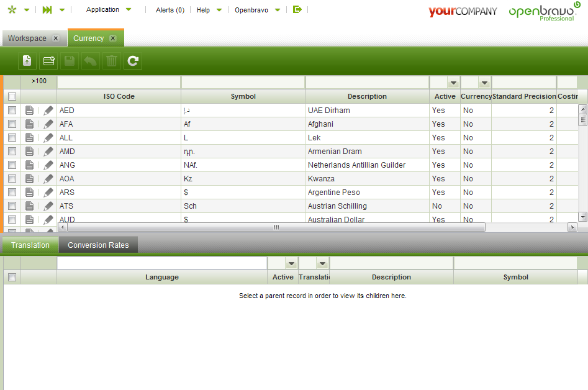Edit the AOA currency row

[x=48, y=178]
